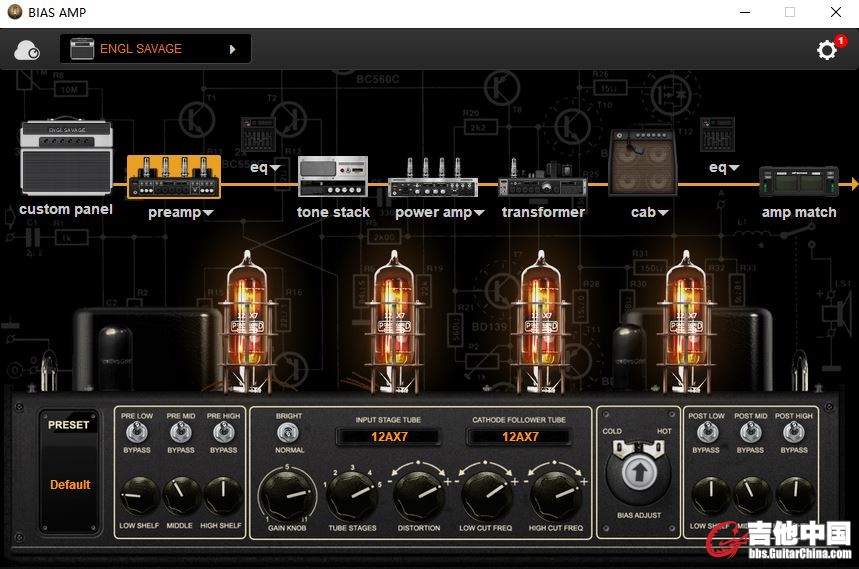The height and width of the screenshot is (569, 859).
Task: Click the Default preset button
Action: click(70, 485)
